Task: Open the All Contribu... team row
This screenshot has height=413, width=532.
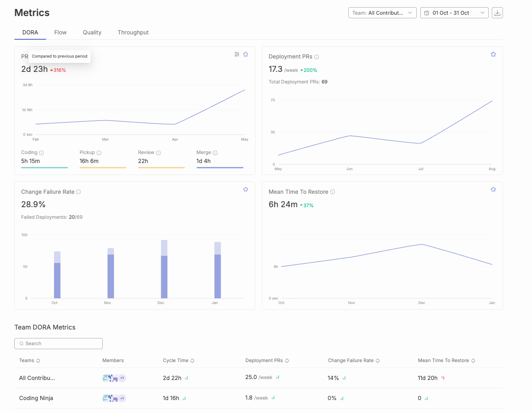Action: (259, 378)
